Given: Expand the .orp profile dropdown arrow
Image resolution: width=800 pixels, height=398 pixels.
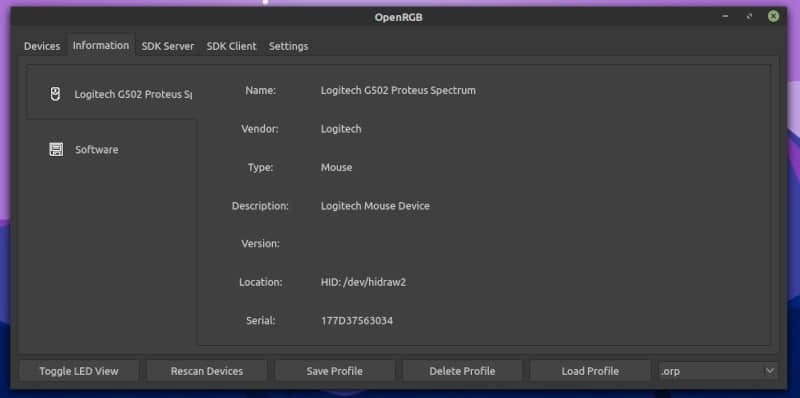Looking at the screenshot, I should 770,371.
